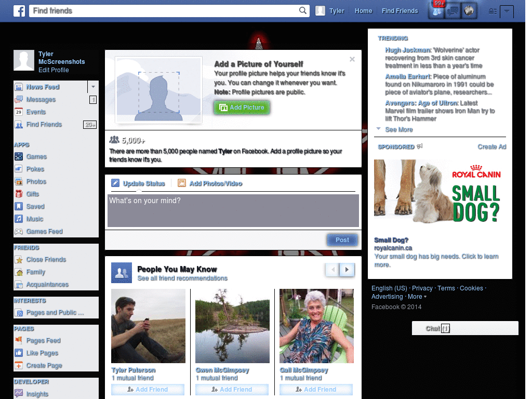Click Tyler profile avatar in top bar
This screenshot has width=532, height=399.
click(320, 11)
